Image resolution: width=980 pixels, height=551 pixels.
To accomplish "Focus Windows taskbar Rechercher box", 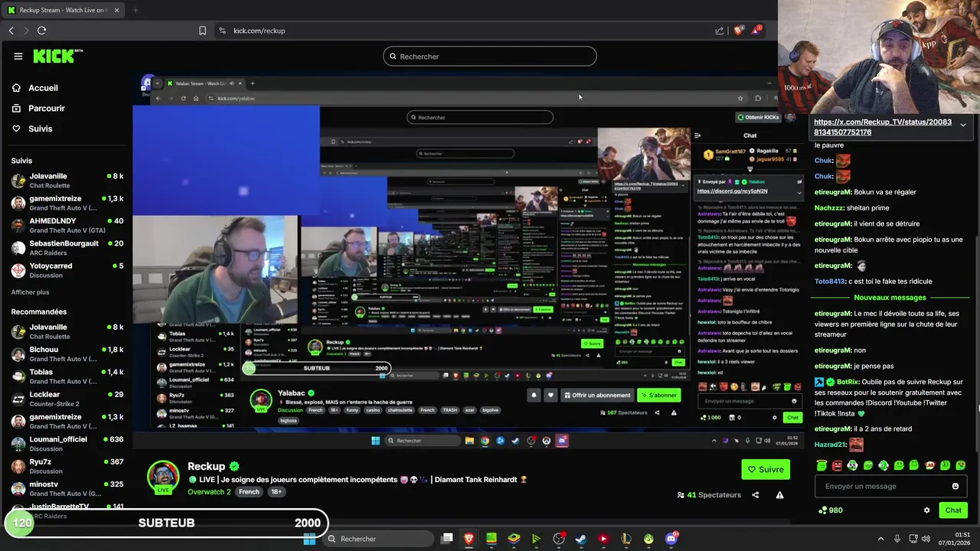I will point(380,539).
